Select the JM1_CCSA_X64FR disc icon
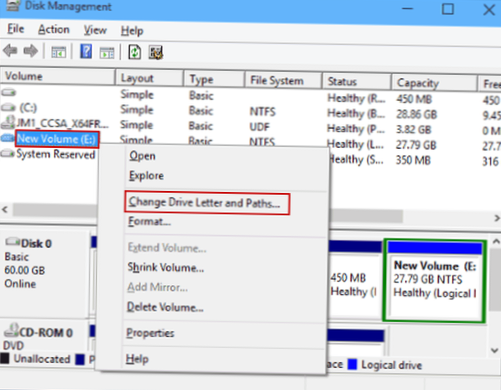501x390 pixels. click(x=8, y=122)
